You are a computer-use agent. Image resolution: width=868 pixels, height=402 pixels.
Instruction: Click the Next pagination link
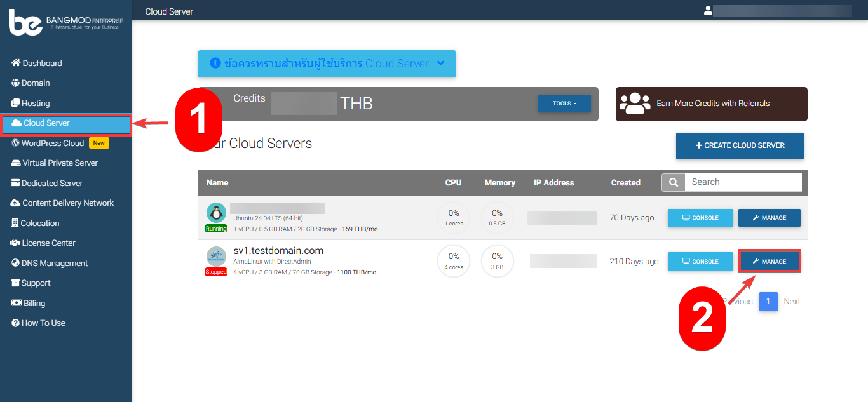(792, 302)
